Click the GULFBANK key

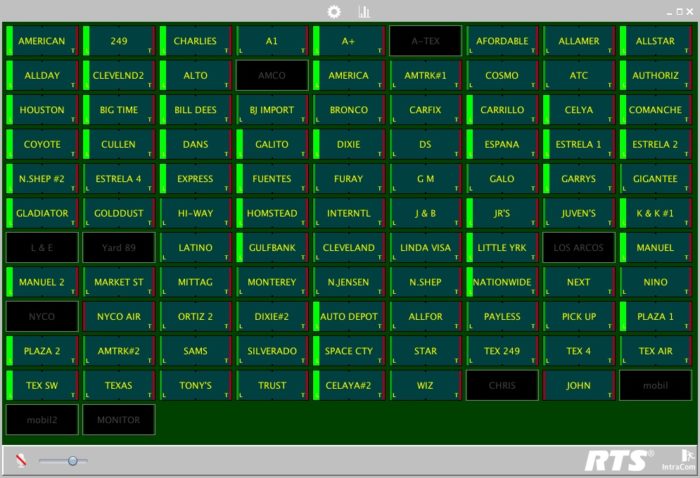[x=272, y=247]
